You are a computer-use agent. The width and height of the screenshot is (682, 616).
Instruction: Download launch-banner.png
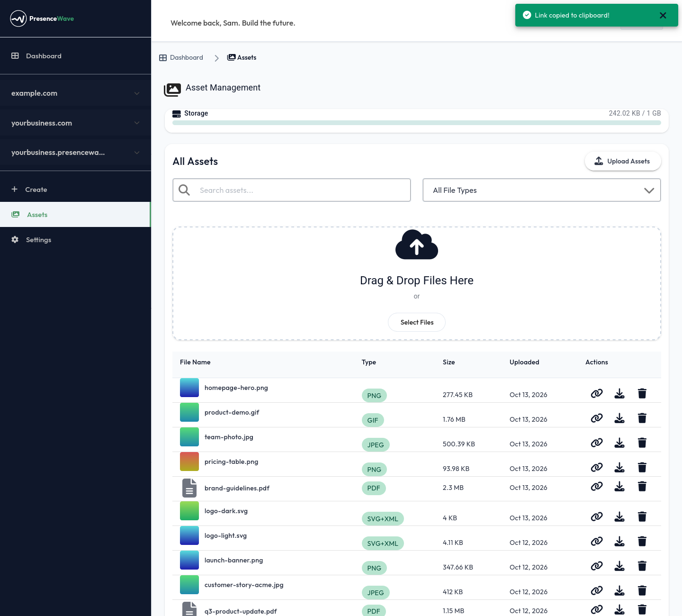coord(619,566)
